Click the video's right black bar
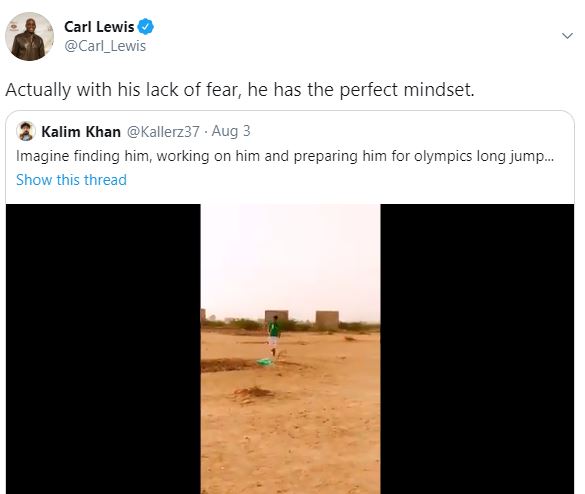585x494 pixels. (477, 349)
